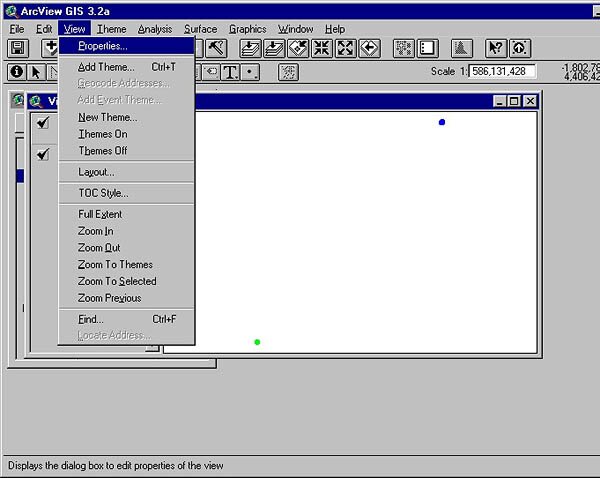
Task: Click the Clear Selected Features icon
Action: pos(427,49)
